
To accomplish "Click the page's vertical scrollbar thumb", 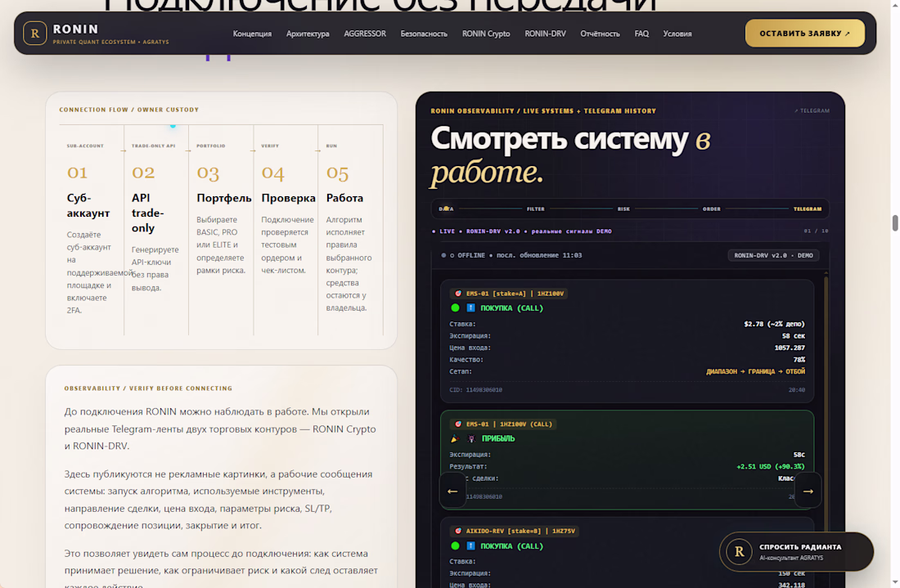I will [x=895, y=222].
